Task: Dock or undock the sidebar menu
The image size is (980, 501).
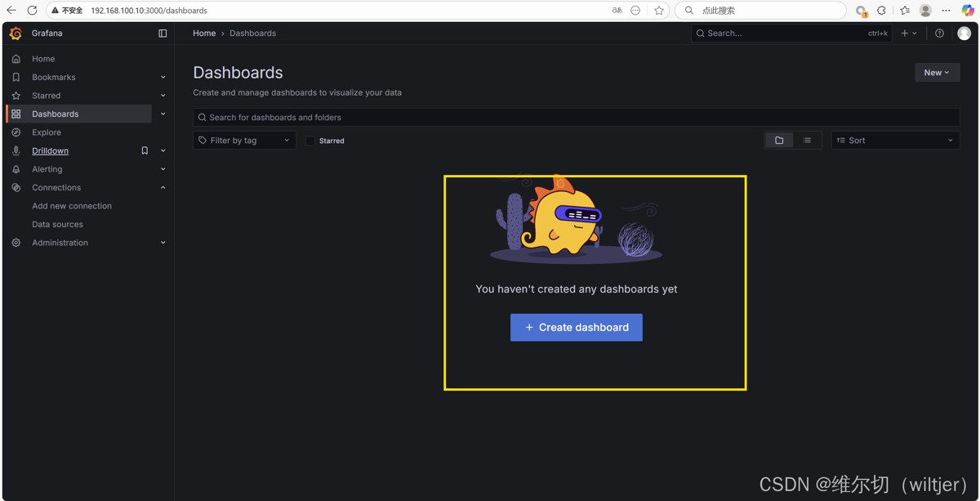Action: click(x=163, y=34)
